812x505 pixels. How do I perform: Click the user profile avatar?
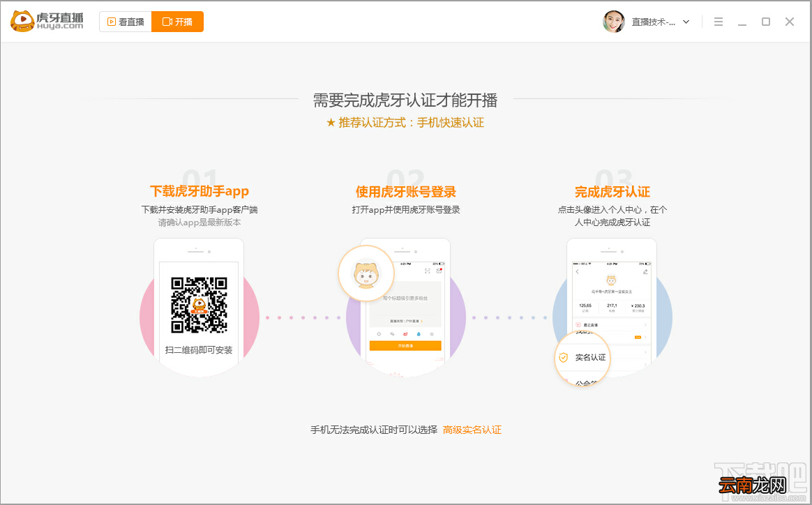click(x=614, y=22)
